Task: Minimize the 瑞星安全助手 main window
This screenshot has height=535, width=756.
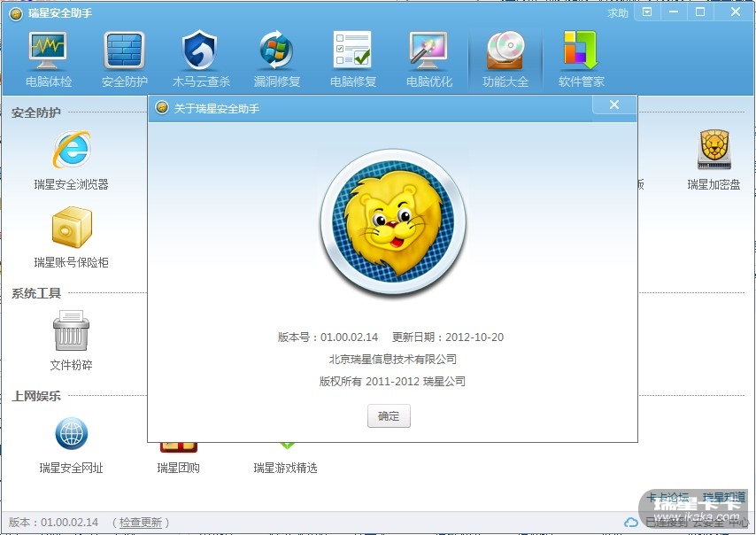Action: 674,12
